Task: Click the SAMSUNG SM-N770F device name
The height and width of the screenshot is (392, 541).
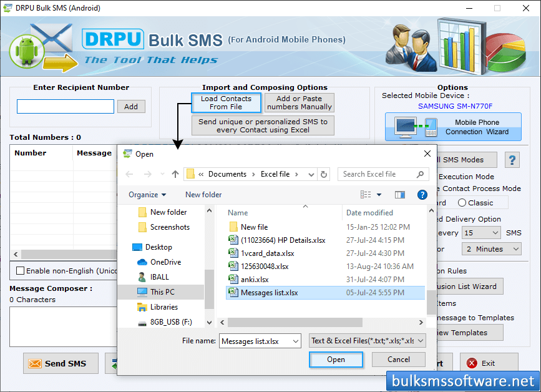Action: pyautogui.click(x=455, y=106)
